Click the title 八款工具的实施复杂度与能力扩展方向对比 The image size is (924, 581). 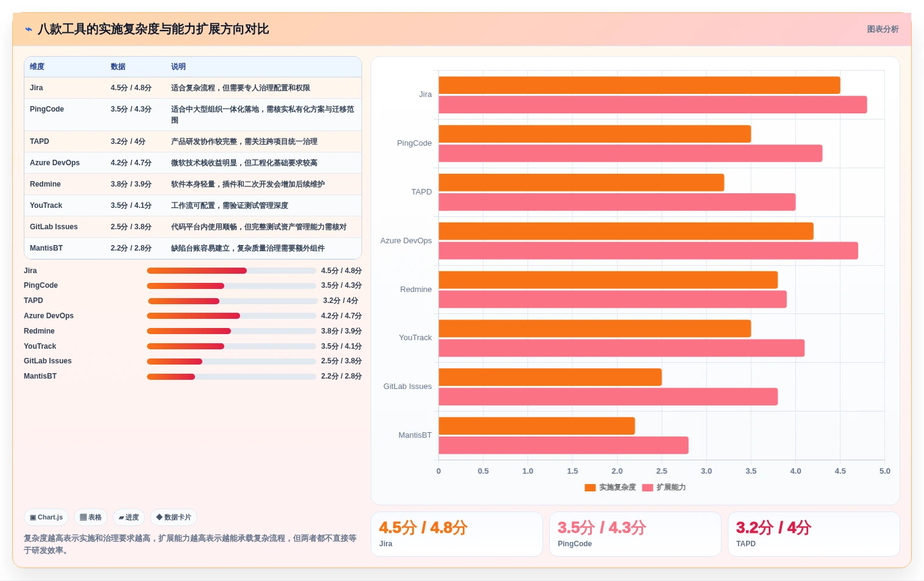153,29
